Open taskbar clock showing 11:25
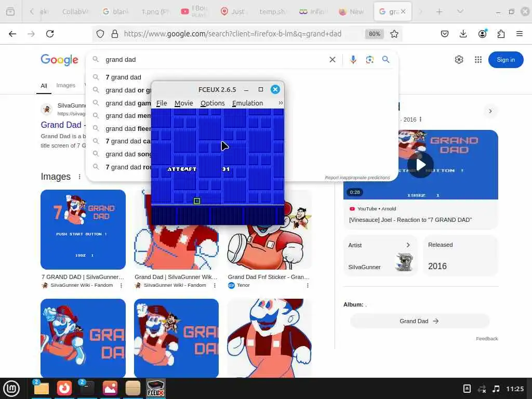Viewport: 532px width, 399px height. pyautogui.click(x=515, y=389)
